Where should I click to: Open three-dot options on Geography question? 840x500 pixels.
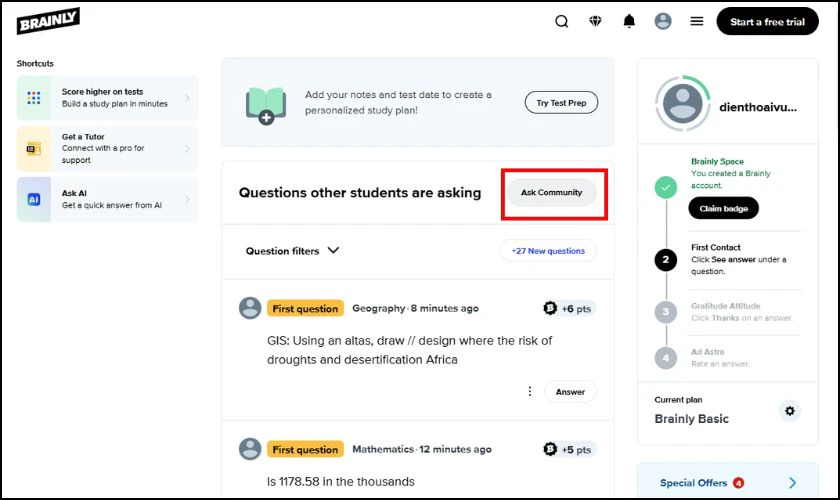tap(530, 391)
